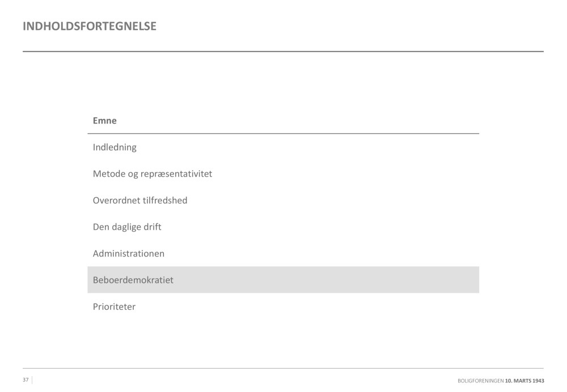Select the highlighted Beboerdemokratiet entry
The image size is (567, 392).
tap(133, 280)
